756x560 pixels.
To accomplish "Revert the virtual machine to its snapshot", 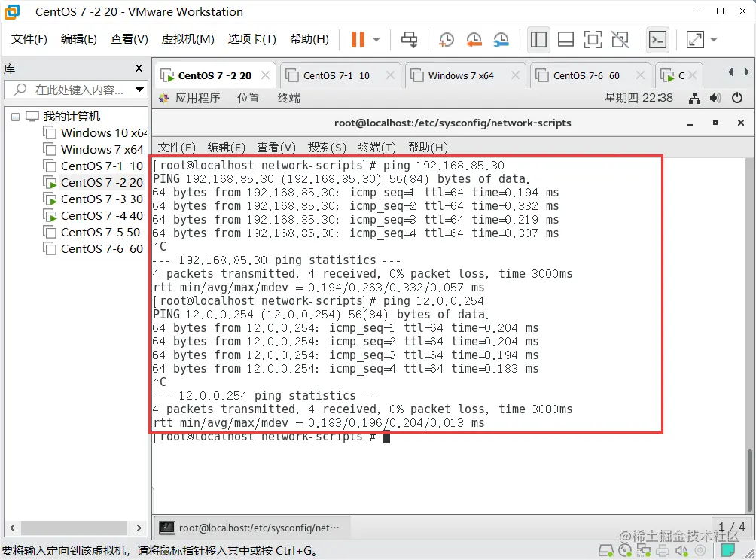I will coord(474,41).
